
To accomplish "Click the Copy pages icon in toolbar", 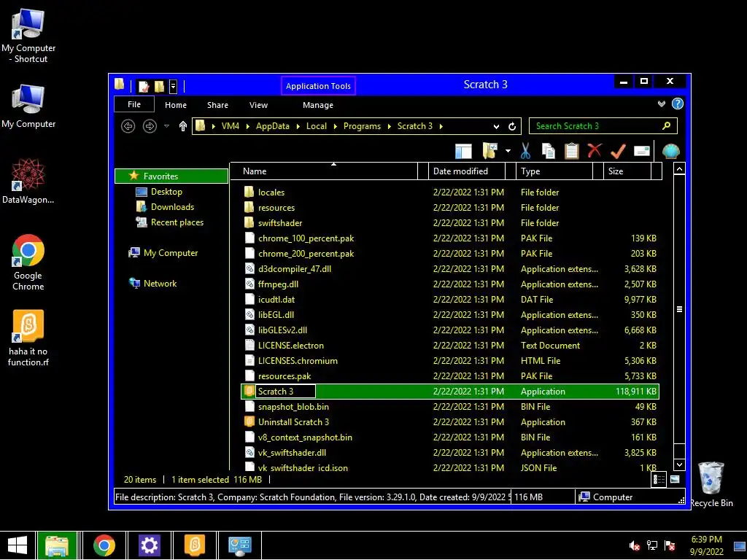I will 549,151.
